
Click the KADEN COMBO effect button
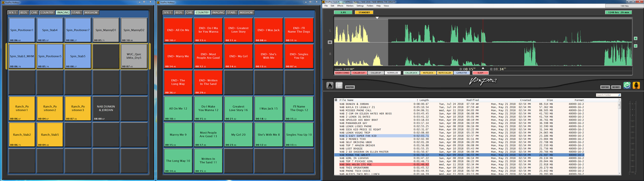coord(342,73)
